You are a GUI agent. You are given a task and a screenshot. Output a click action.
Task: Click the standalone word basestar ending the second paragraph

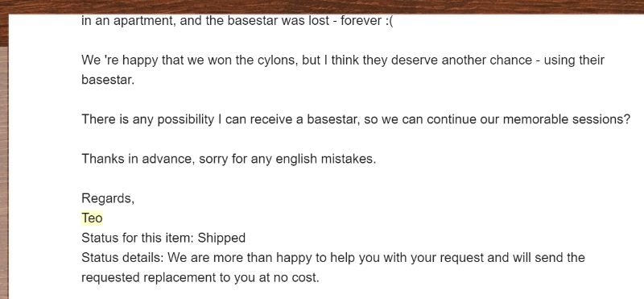(x=108, y=80)
